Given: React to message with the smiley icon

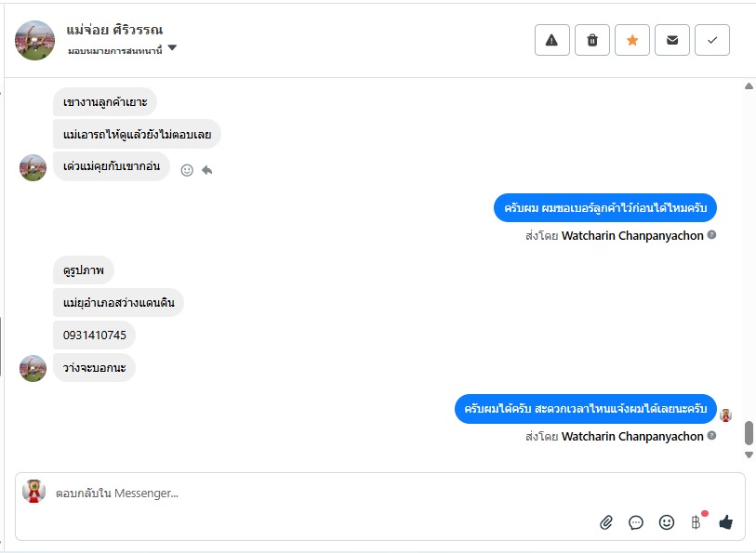Looking at the screenshot, I should pyautogui.click(x=187, y=170).
